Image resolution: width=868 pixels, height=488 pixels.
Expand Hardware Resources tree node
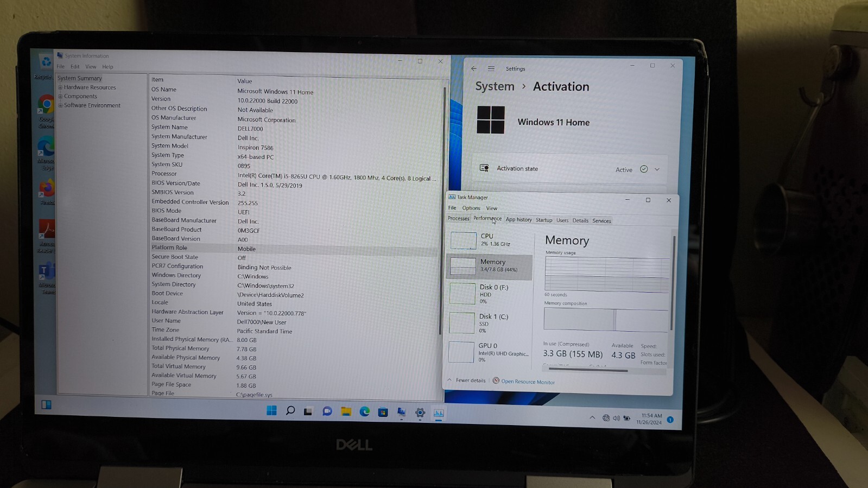tap(61, 87)
